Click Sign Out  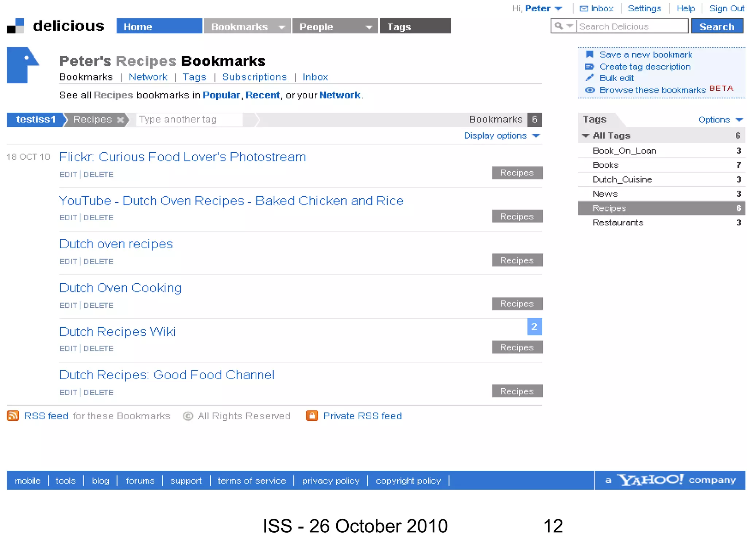point(727,8)
